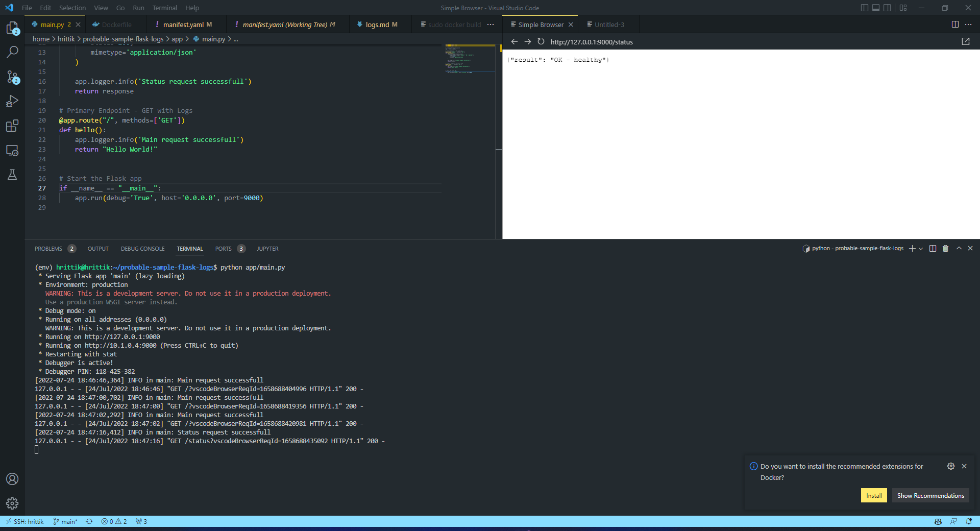The width and height of the screenshot is (980, 531).
Task: Open Remote Explorer view
Action: pos(12,150)
